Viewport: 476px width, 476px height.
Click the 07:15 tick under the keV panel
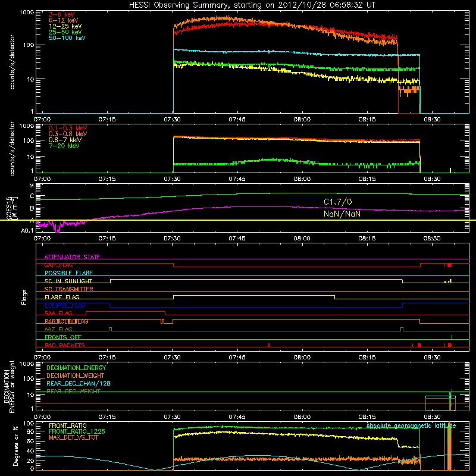pyautogui.click(x=107, y=120)
